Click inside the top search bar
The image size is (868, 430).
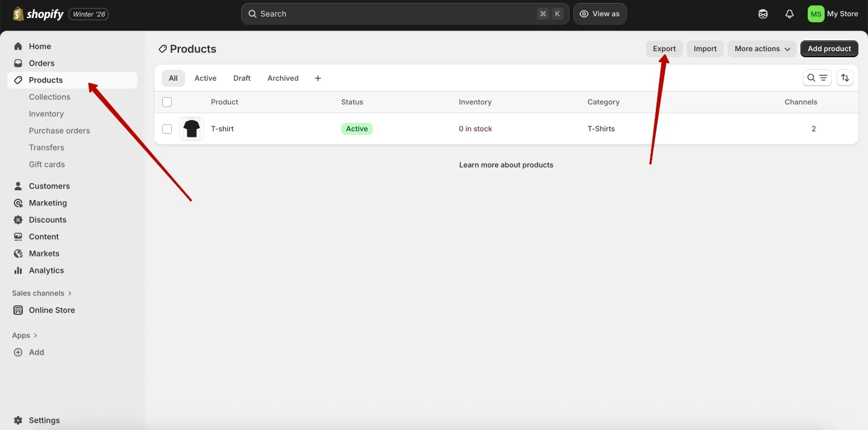tap(404, 13)
